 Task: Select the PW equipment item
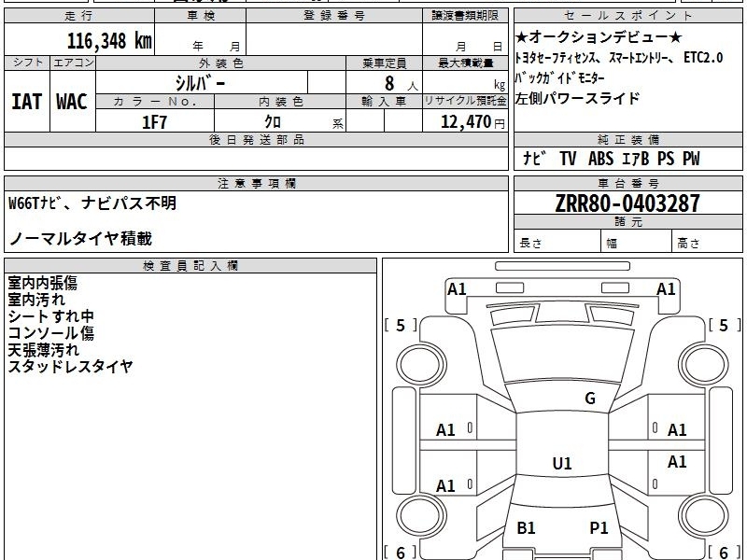click(691, 158)
